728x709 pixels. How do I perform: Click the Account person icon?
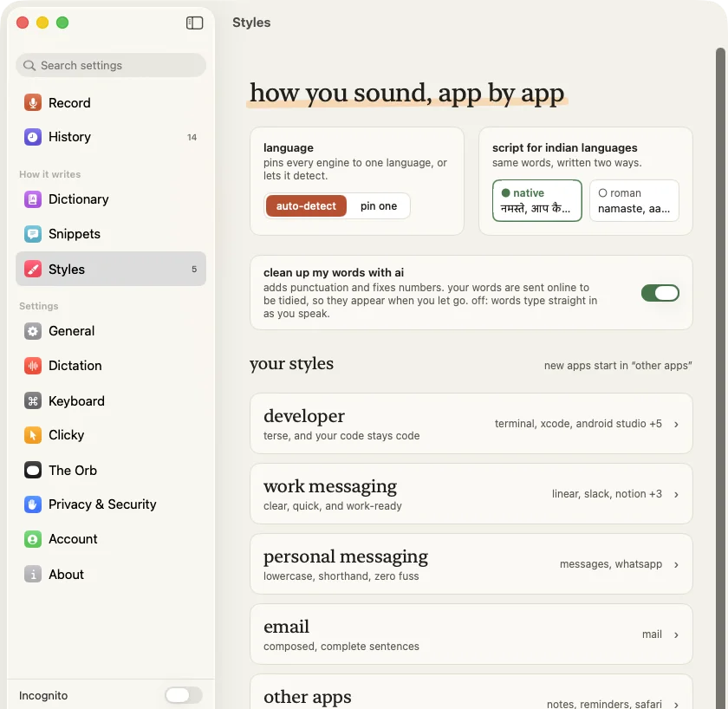tap(33, 539)
